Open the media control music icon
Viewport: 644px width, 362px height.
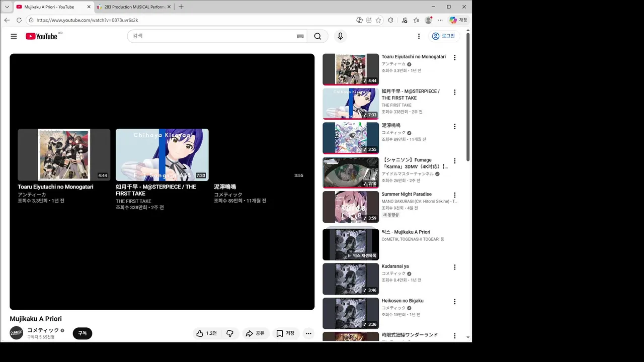point(405,20)
